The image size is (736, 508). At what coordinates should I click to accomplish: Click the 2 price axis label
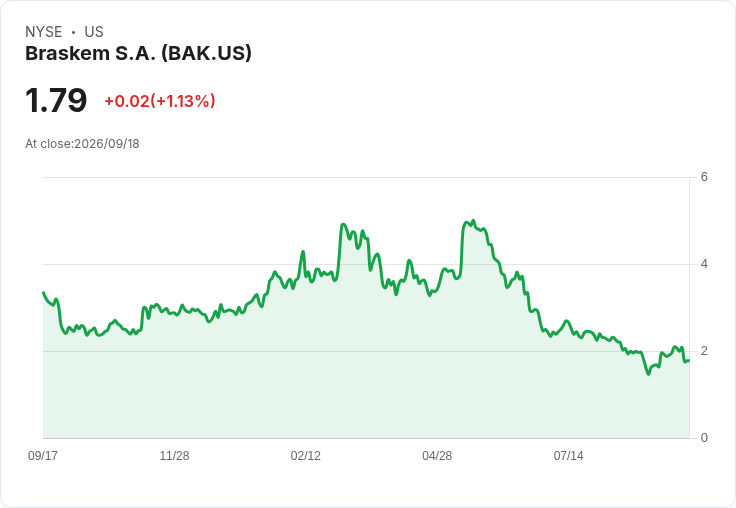pos(704,351)
